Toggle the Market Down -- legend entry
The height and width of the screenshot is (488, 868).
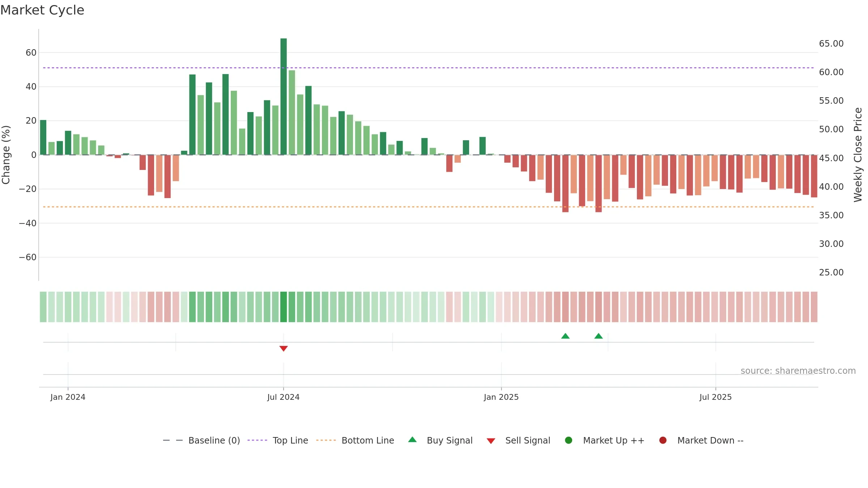click(x=701, y=440)
